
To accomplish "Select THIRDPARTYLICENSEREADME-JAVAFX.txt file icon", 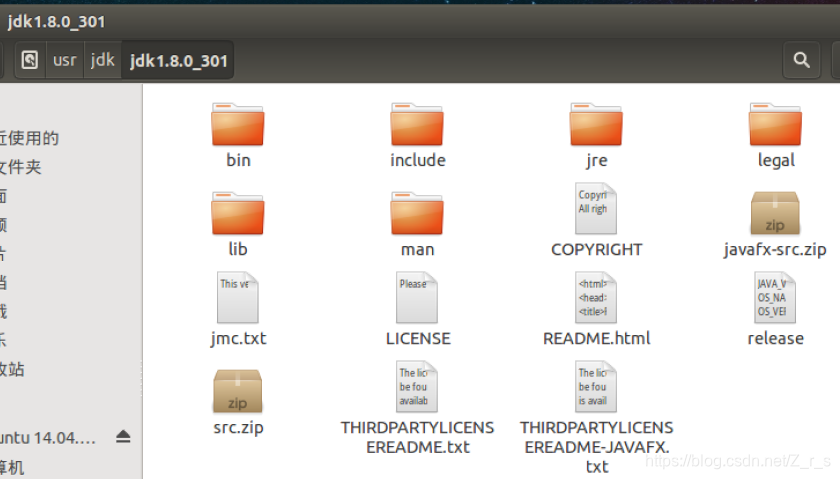I will click(x=596, y=386).
